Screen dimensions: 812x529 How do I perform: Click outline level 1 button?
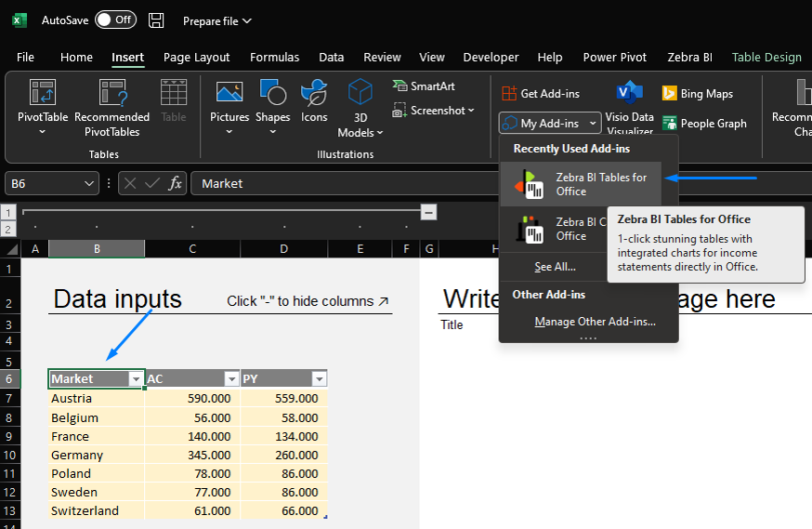point(8,212)
